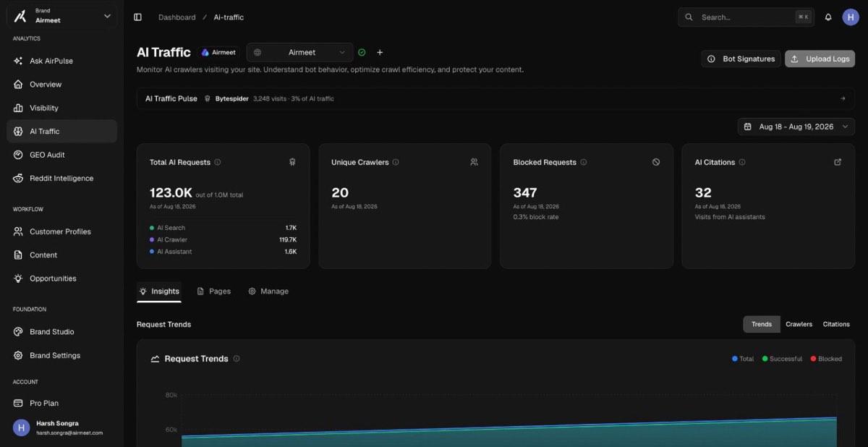
Task: Click info icon beside Request Trends
Action: click(x=237, y=359)
